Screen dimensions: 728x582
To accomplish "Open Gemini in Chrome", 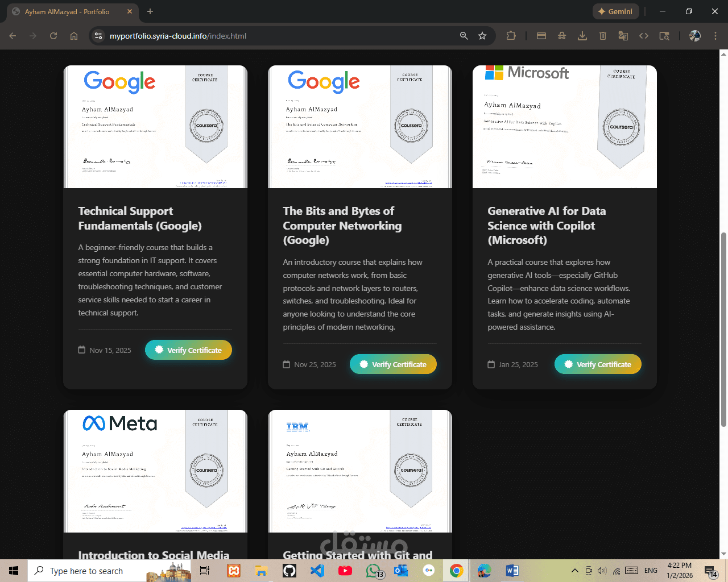I will 616,11.
